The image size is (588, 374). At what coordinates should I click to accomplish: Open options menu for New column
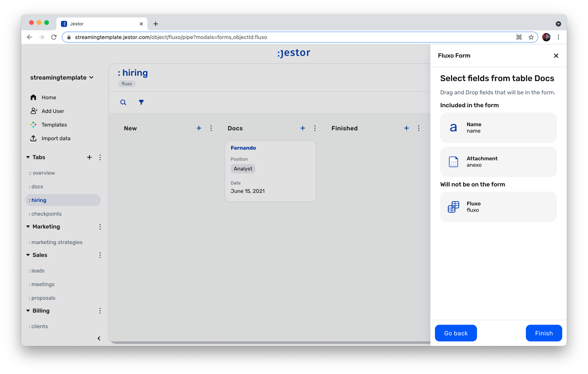211,128
